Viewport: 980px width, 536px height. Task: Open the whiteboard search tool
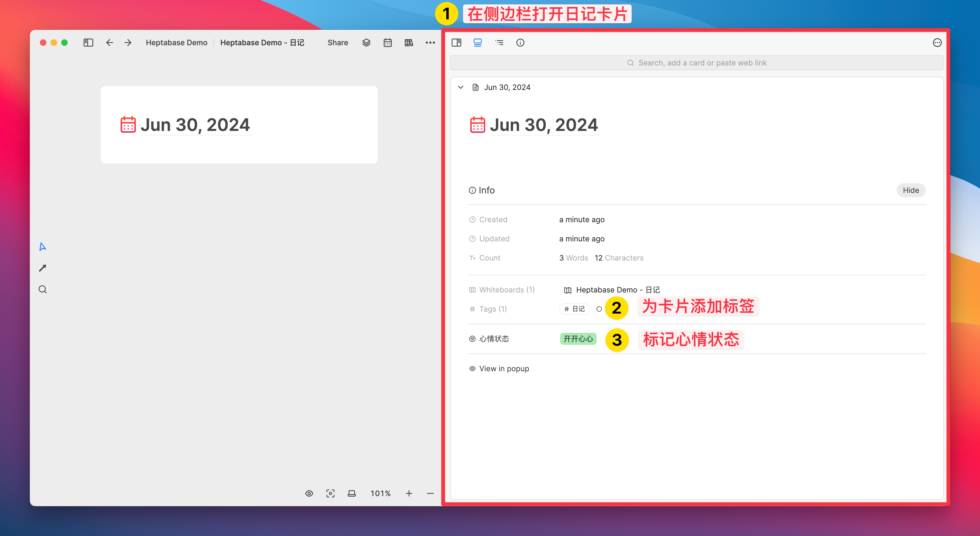[43, 290]
